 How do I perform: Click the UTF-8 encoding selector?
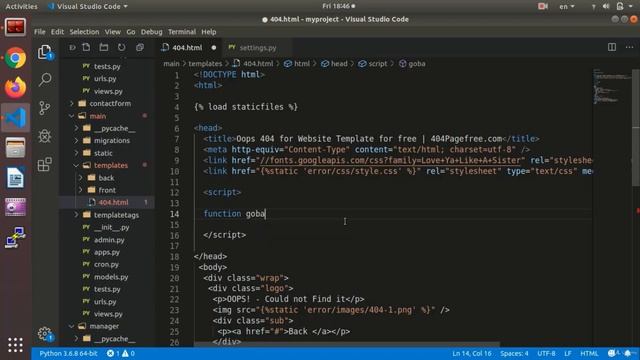546,353
